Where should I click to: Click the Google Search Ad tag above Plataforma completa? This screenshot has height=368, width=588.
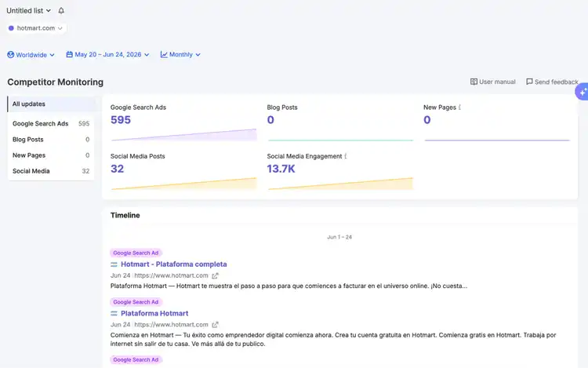pos(136,253)
